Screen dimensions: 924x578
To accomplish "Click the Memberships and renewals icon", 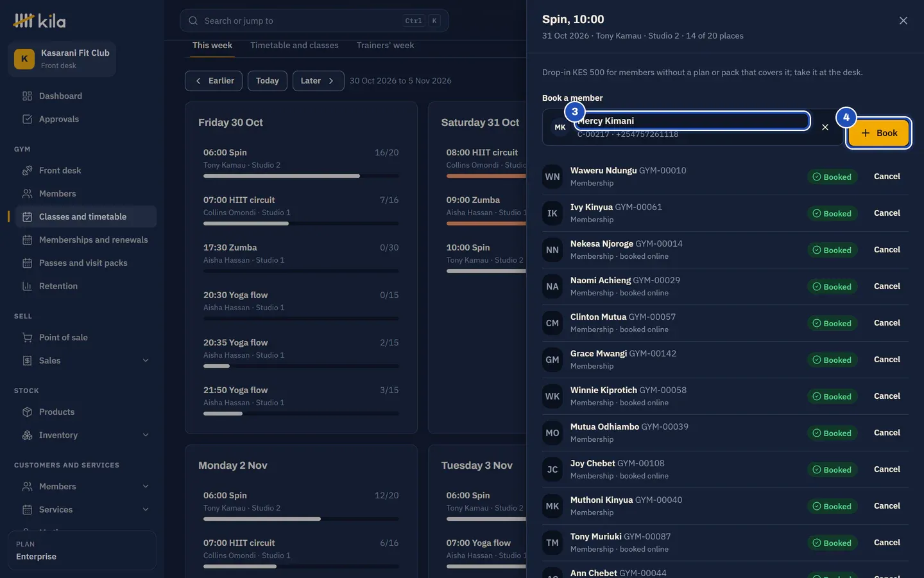I will [x=27, y=240].
